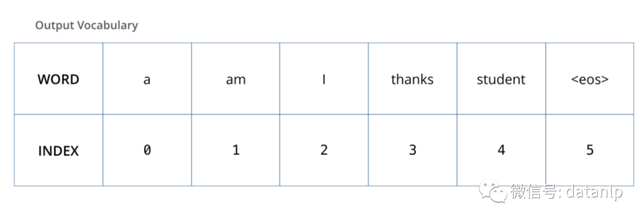Click the WeChat logo icon in watermark
Image resolution: width=644 pixels, height=222 pixels.
point(493,191)
